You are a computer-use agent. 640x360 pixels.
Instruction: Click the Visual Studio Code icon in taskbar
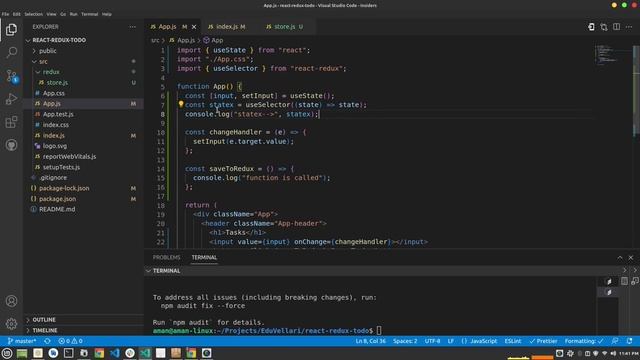[115, 353]
